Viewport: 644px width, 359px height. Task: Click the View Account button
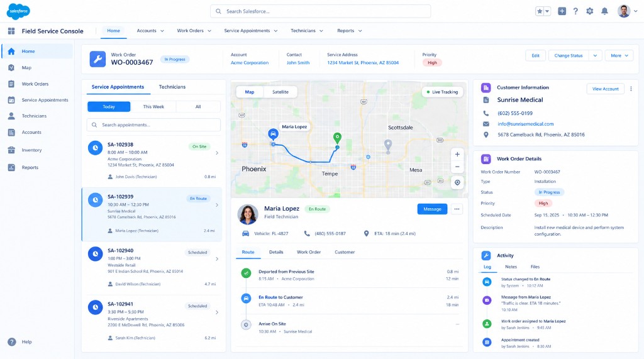point(606,89)
